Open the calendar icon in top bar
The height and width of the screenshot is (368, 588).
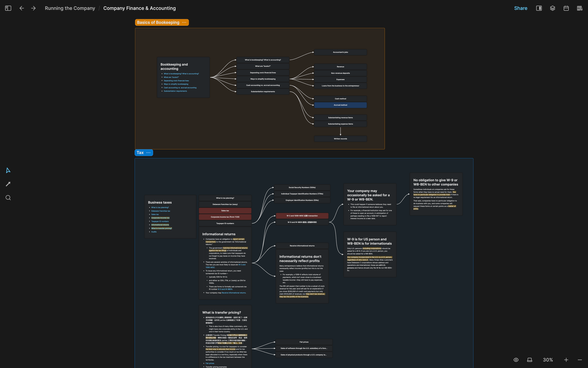point(566,8)
